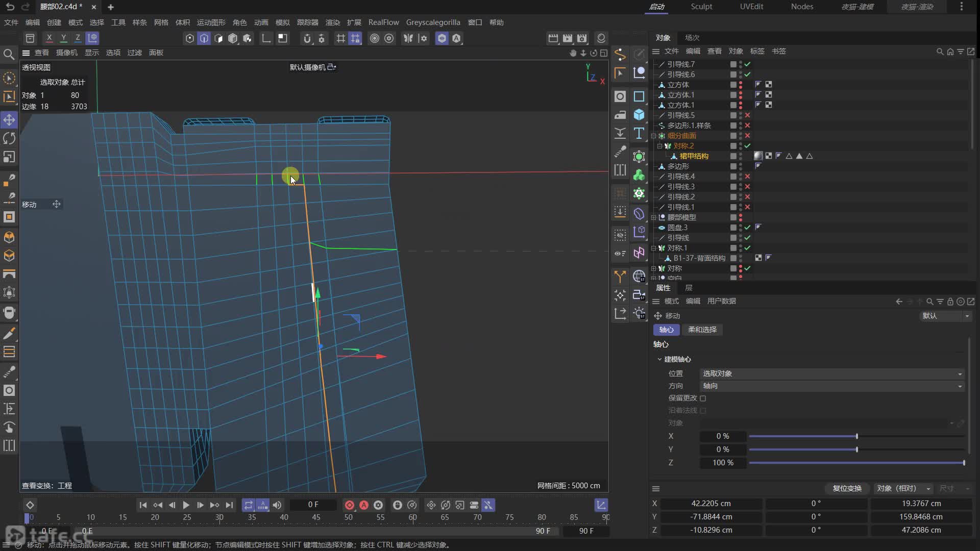Click the undo arrow
The width and height of the screenshot is (980, 551).
tap(10, 7)
